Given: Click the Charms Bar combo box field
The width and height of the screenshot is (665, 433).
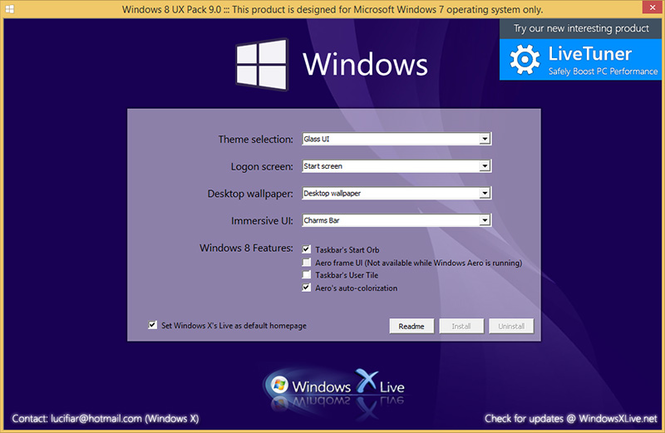Looking at the screenshot, I should (x=397, y=220).
